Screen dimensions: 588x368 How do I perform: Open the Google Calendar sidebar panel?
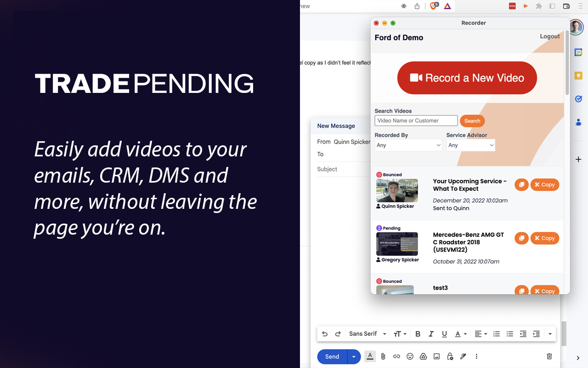coord(578,52)
